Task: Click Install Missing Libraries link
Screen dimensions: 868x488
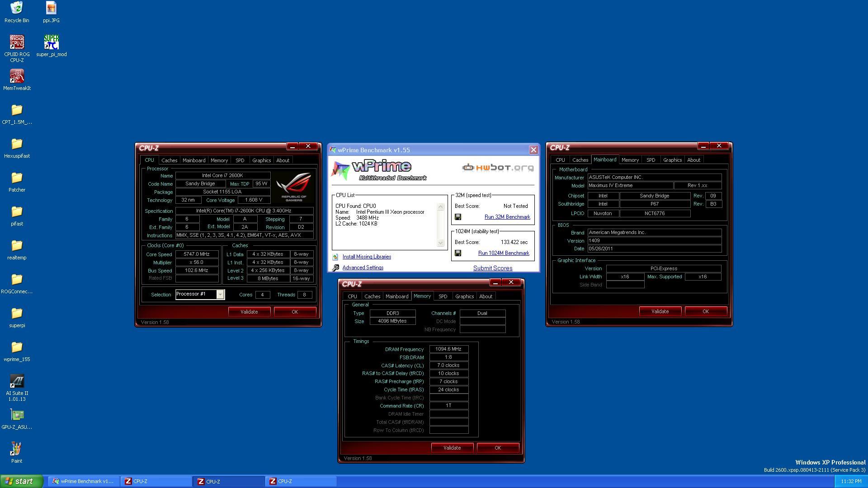Action: 367,257
